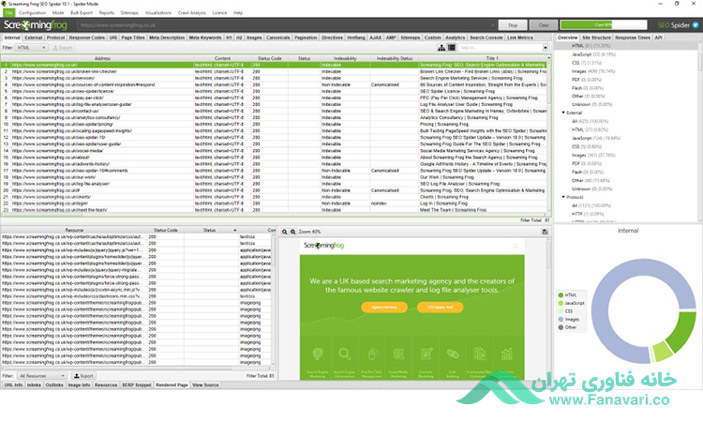
Task: Switch to tree view icon
Action: point(442,48)
